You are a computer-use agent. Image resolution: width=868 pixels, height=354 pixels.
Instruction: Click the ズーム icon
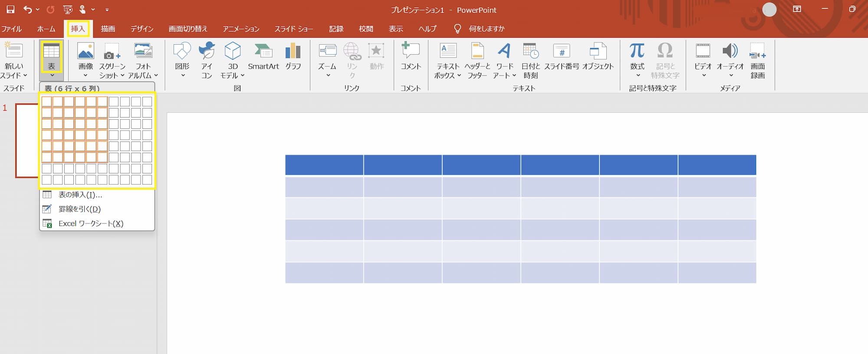(x=327, y=51)
